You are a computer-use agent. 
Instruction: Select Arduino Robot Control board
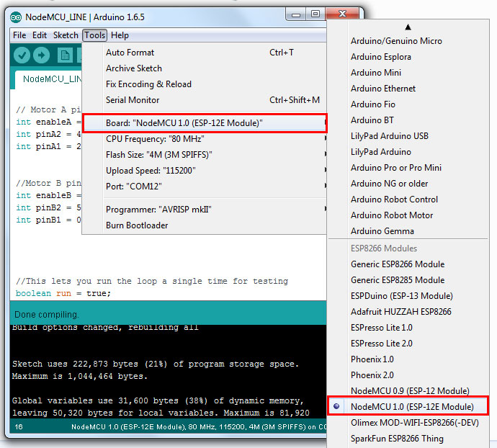tap(408, 200)
